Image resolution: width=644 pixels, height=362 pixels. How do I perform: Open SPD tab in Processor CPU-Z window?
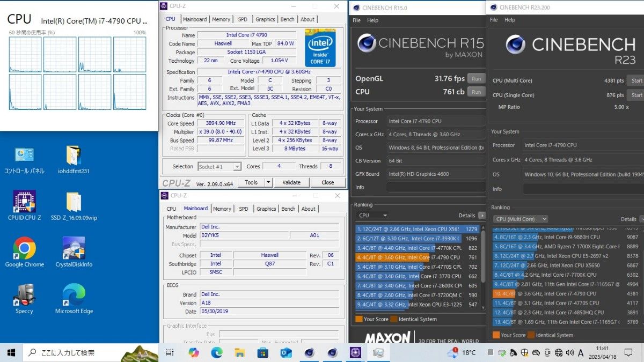click(x=243, y=19)
